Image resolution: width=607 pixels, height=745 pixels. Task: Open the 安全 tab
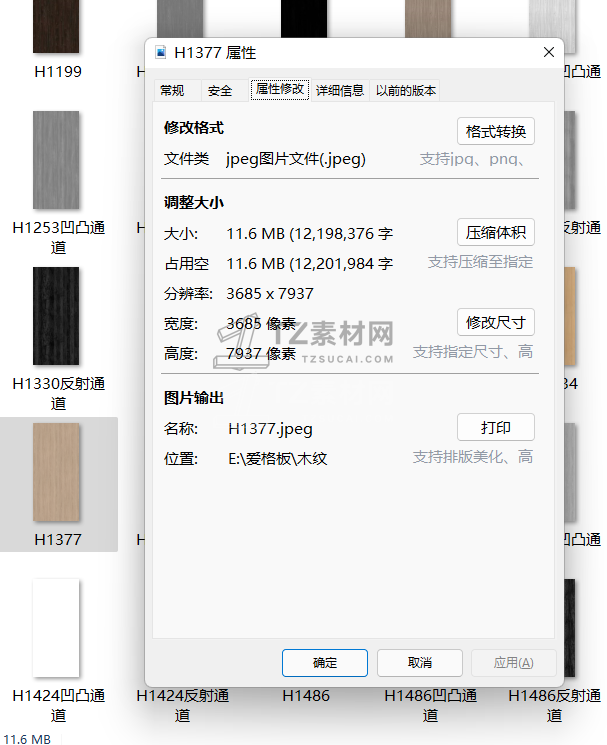[220, 90]
